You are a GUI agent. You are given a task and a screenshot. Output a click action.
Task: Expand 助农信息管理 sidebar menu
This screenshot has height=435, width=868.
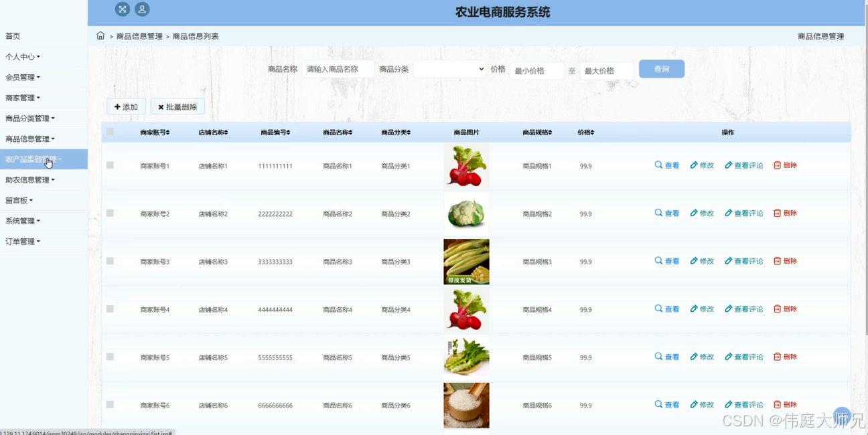(x=30, y=180)
